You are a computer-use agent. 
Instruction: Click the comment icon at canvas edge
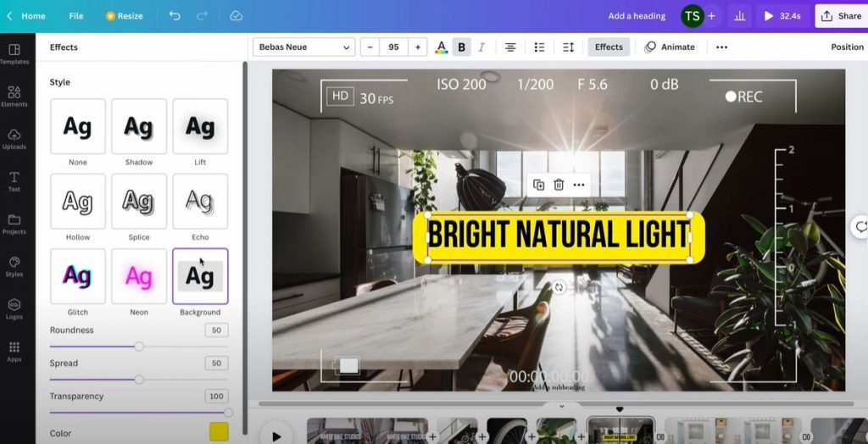click(x=860, y=226)
